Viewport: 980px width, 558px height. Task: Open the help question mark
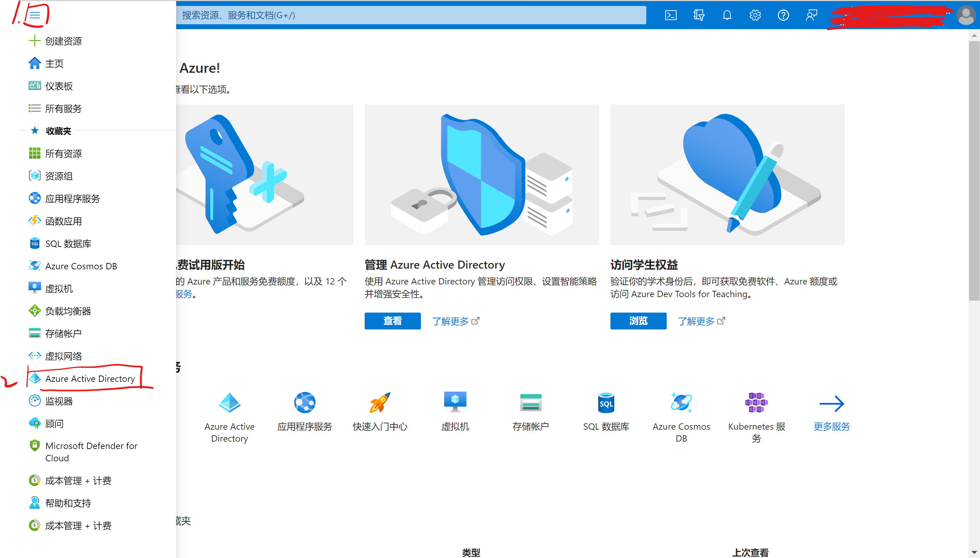click(783, 15)
